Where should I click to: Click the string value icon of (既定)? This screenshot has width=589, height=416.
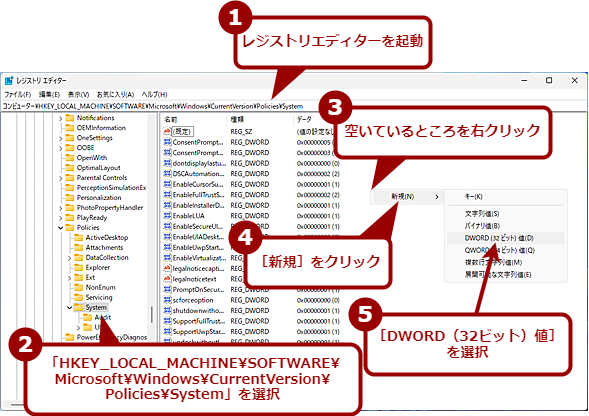point(168,132)
